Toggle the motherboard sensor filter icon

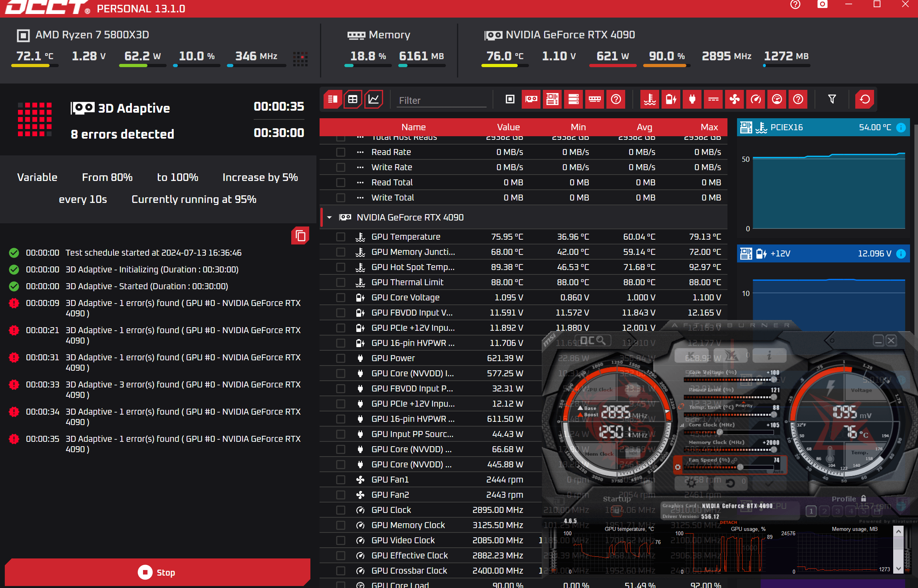pyautogui.click(x=552, y=99)
